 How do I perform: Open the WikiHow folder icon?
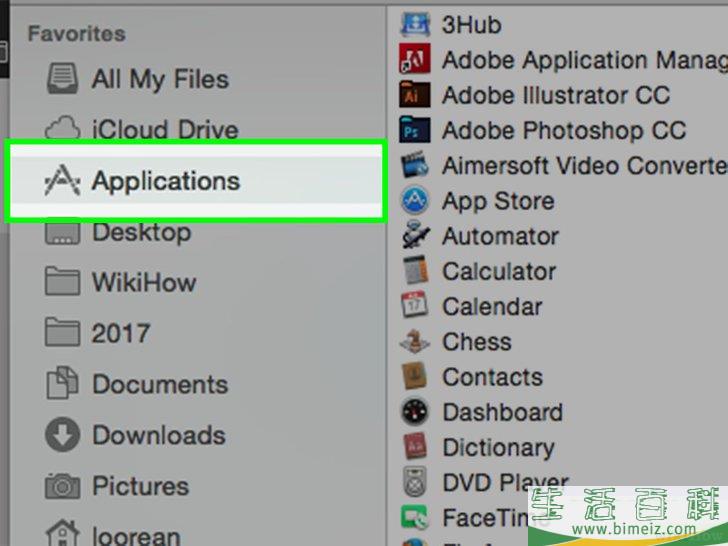pyautogui.click(x=63, y=281)
